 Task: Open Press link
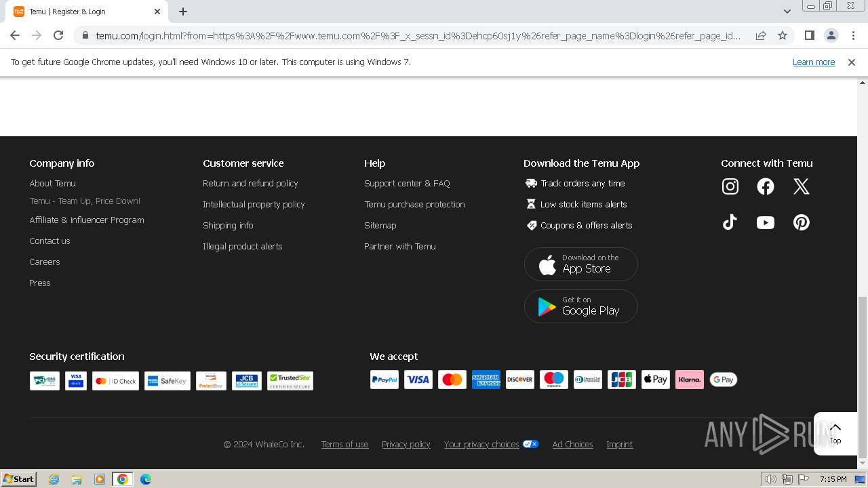tap(40, 283)
